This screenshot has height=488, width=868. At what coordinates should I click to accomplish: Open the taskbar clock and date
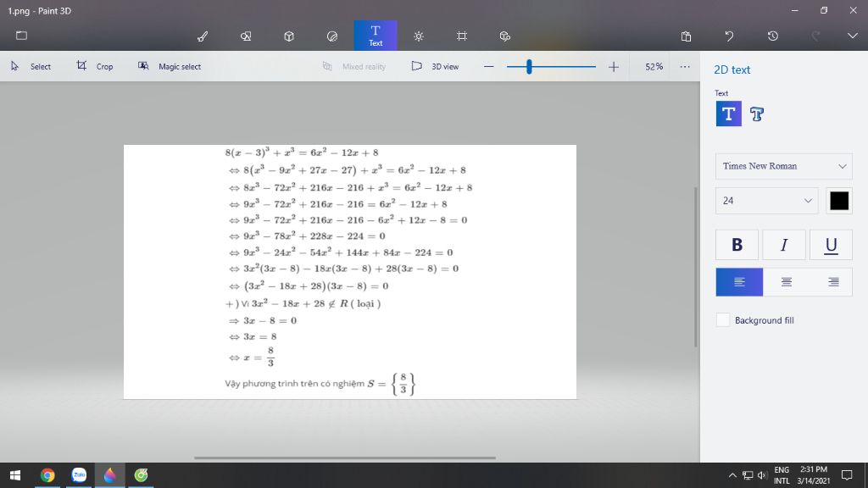point(814,475)
